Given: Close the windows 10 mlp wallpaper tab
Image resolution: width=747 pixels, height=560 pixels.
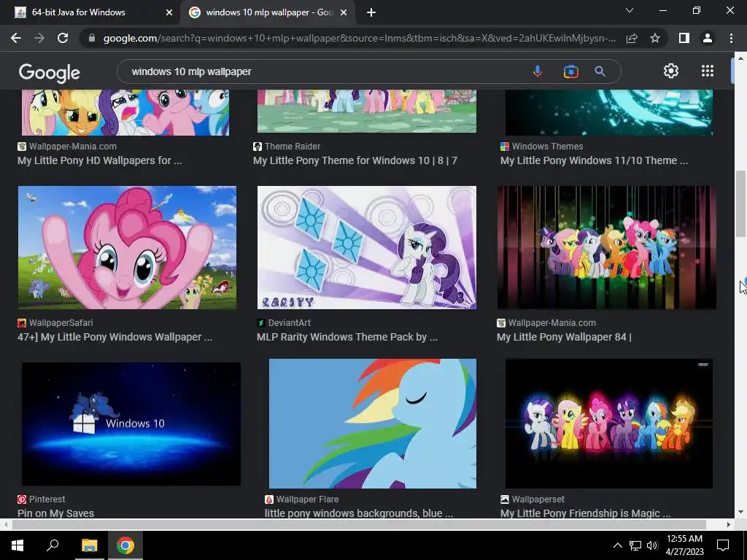Looking at the screenshot, I should coord(344,12).
